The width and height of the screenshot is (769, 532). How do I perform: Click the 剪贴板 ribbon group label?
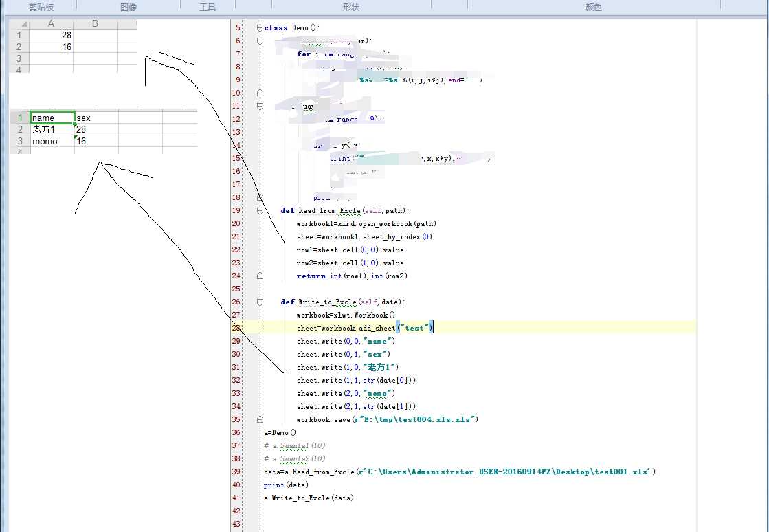point(41,8)
